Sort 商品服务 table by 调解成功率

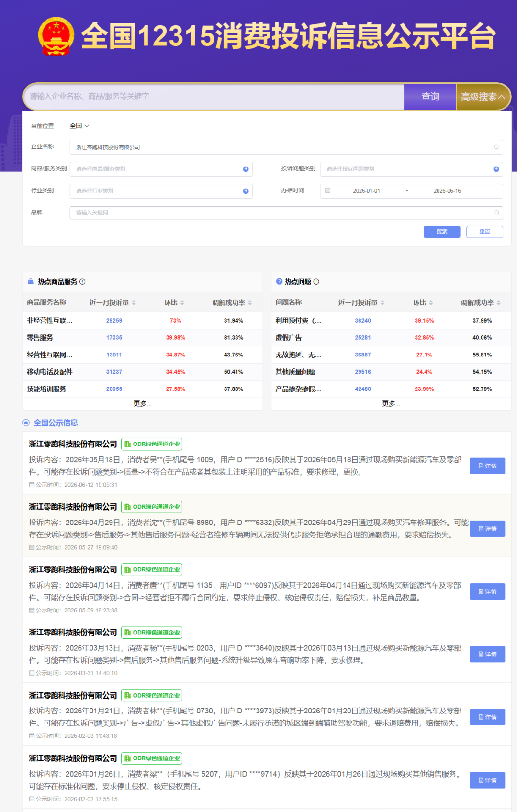[x=250, y=303]
